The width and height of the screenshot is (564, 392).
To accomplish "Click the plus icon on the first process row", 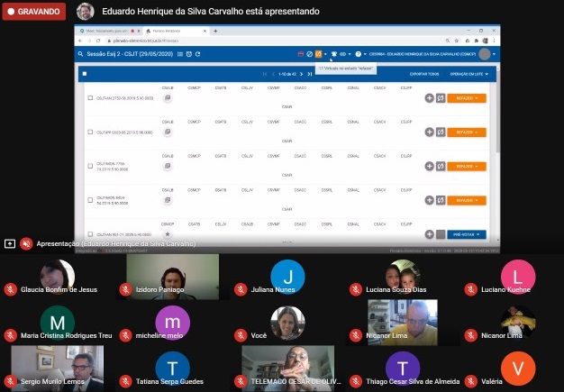I will [429, 97].
